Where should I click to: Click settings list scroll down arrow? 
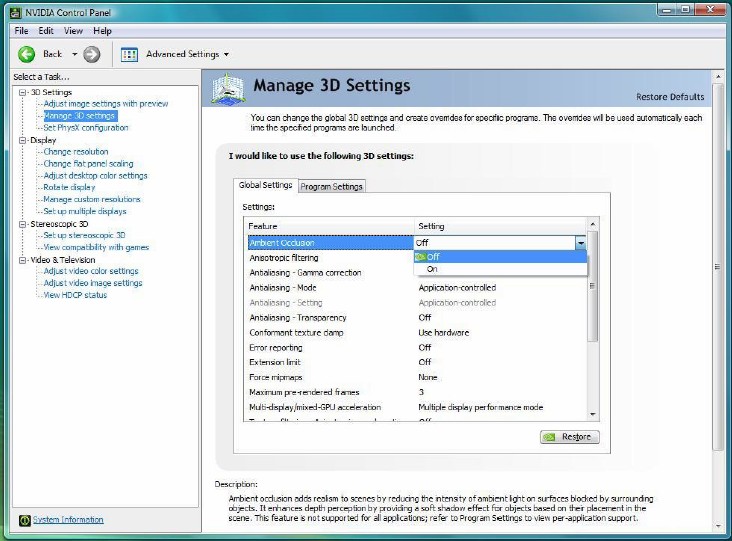(x=593, y=415)
